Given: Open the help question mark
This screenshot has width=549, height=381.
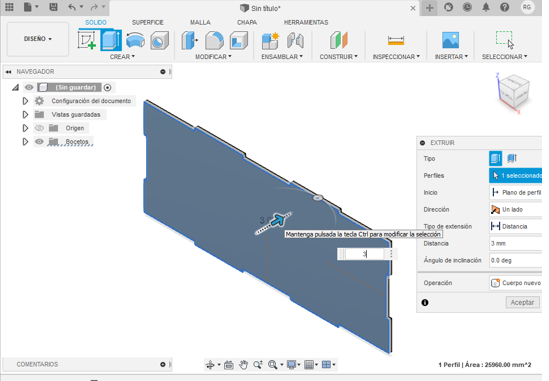Looking at the screenshot, I should click(x=505, y=7).
